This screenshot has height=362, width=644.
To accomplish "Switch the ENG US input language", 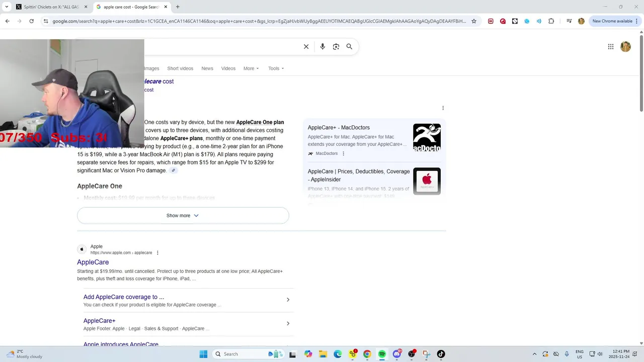I will (x=580, y=354).
